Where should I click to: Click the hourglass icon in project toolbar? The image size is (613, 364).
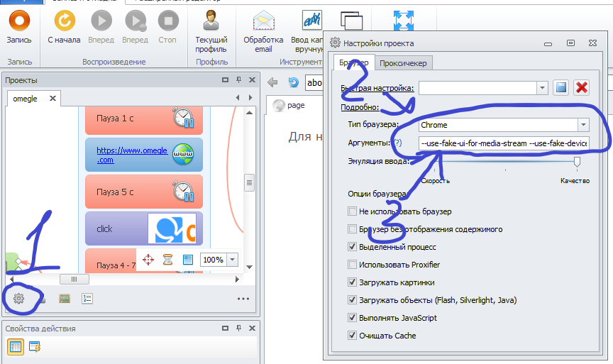167,260
